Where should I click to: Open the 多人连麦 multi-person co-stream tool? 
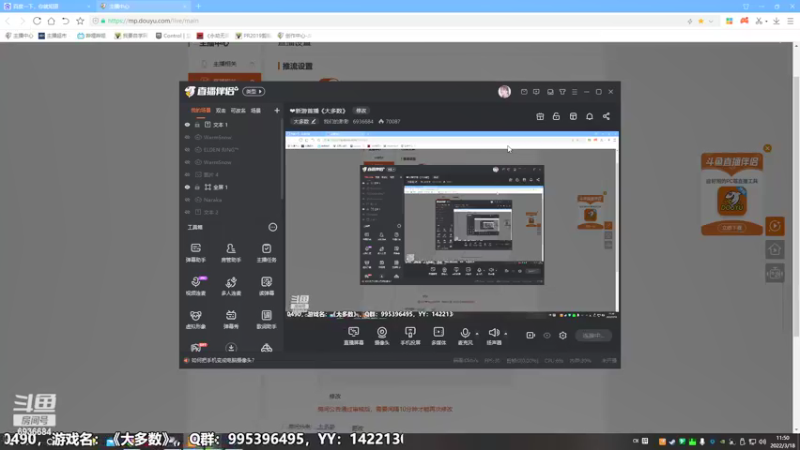(x=231, y=286)
